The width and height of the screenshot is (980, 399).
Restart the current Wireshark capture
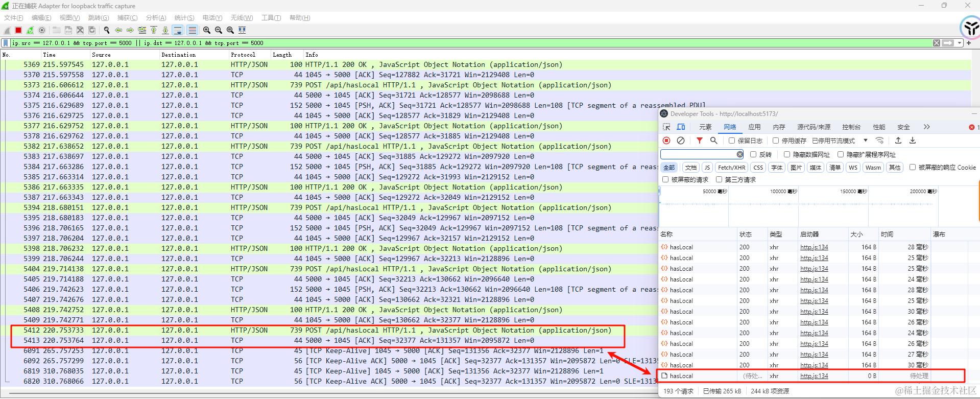click(30, 30)
